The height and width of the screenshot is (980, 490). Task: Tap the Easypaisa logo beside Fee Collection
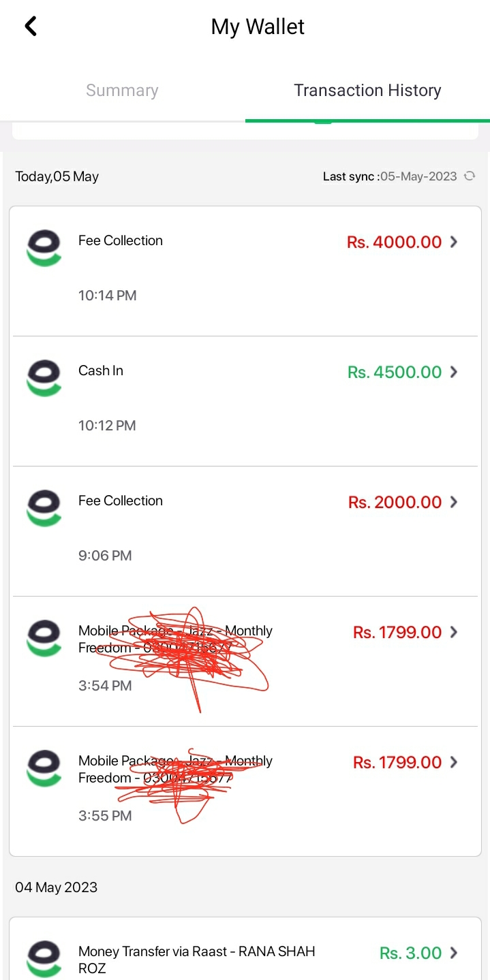click(44, 248)
